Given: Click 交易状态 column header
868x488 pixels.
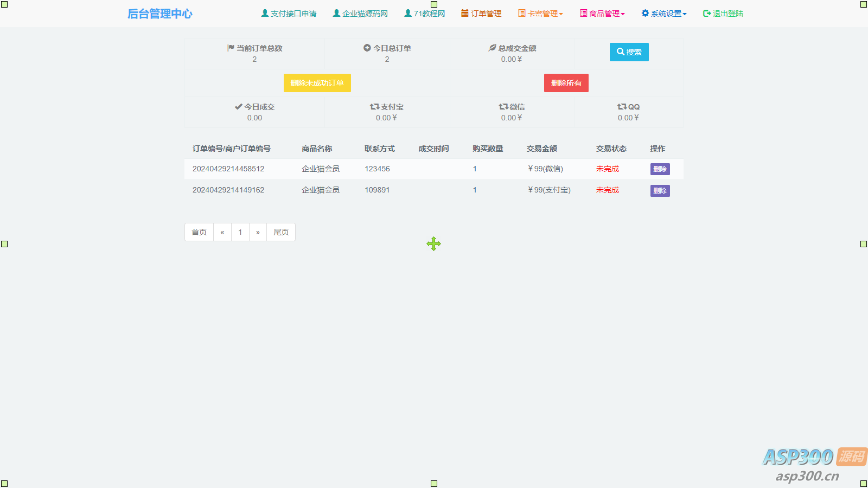Looking at the screenshot, I should [611, 149].
